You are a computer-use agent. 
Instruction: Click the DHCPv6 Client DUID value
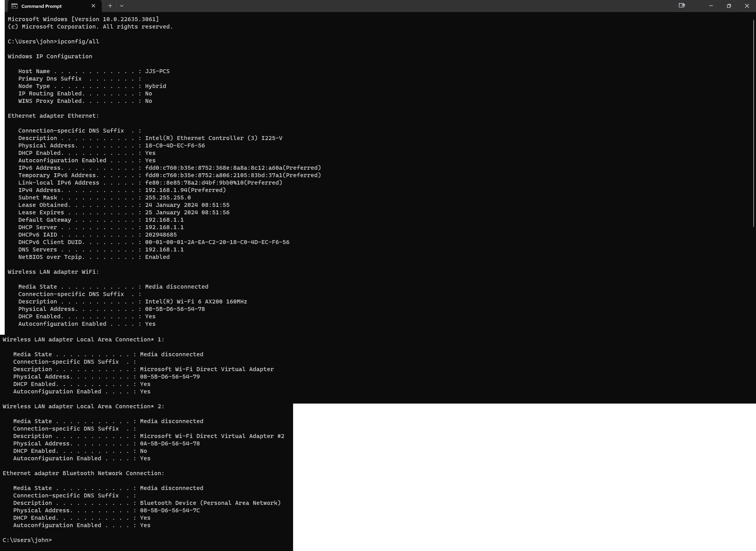tap(217, 242)
